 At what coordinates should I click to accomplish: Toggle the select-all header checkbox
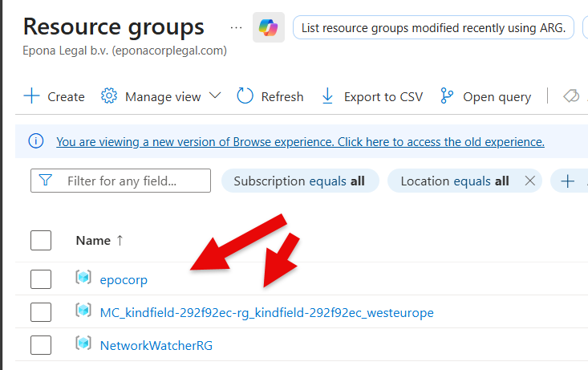(41, 240)
